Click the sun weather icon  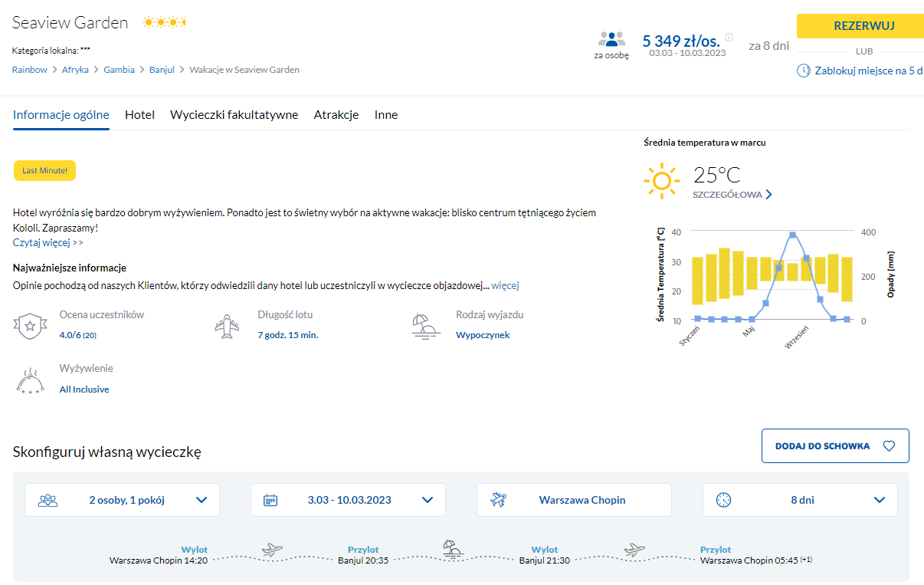[x=661, y=181]
